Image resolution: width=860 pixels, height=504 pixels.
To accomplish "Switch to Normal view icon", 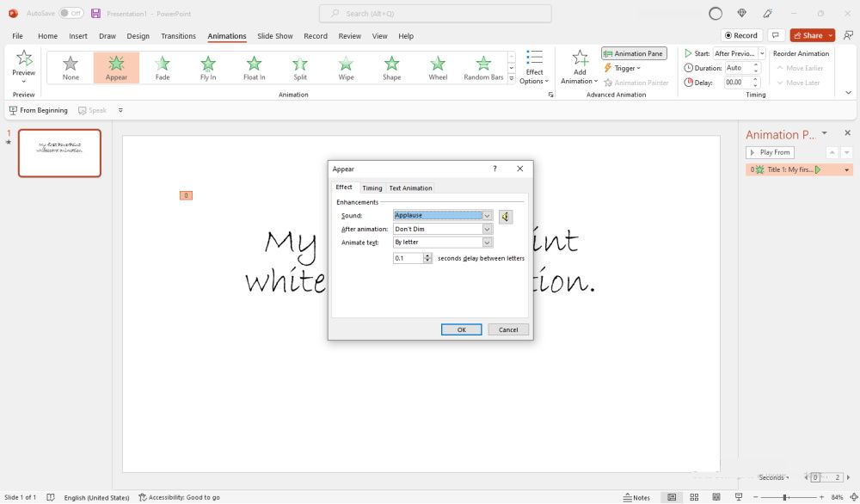I will tap(672, 497).
